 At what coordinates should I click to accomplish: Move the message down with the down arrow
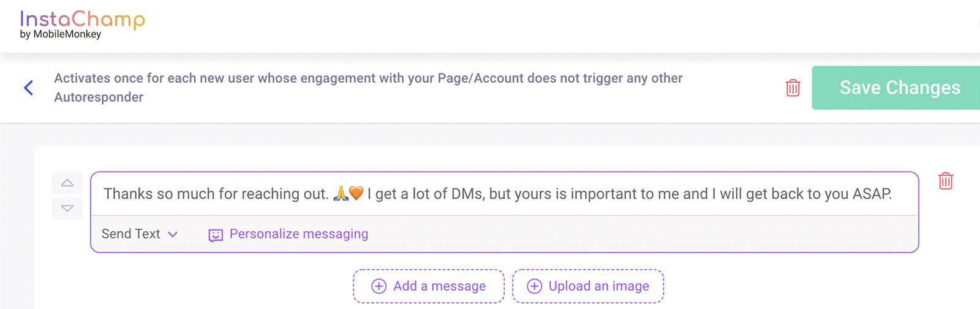click(67, 208)
